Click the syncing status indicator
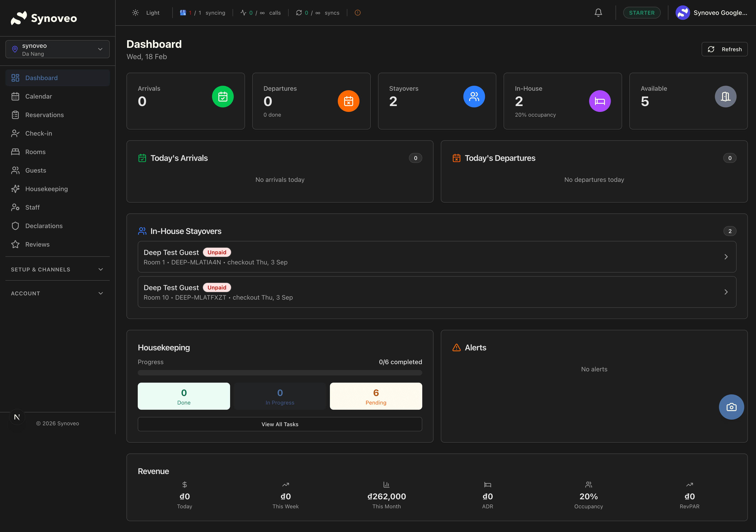The width and height of the screenshot is (756, 532). tap(203, 12)
